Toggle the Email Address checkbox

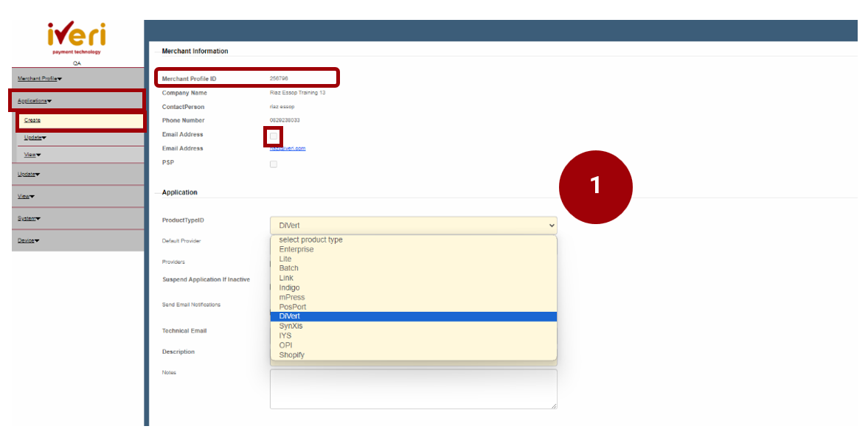[274, 136]
